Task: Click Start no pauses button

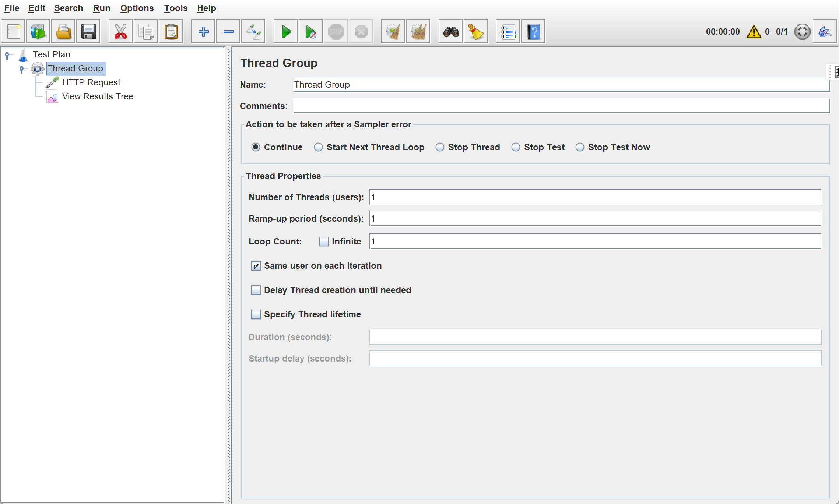Action: (x=311, y=32)
